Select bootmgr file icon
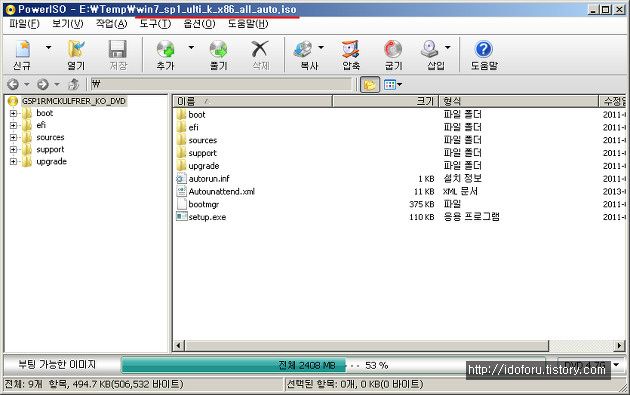This screenshot has height=395, width=630. click(182, 204)
